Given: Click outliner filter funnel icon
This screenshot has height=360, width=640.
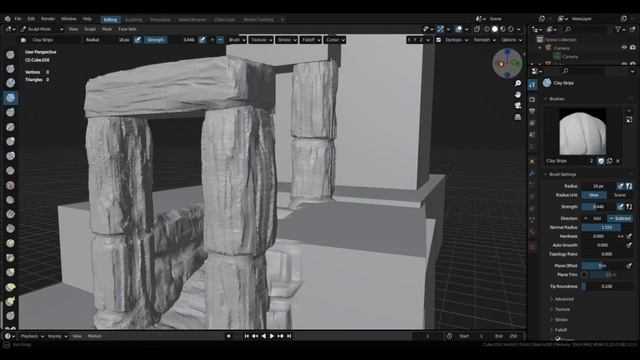Looking at the screenshot, I should (618, 29).
